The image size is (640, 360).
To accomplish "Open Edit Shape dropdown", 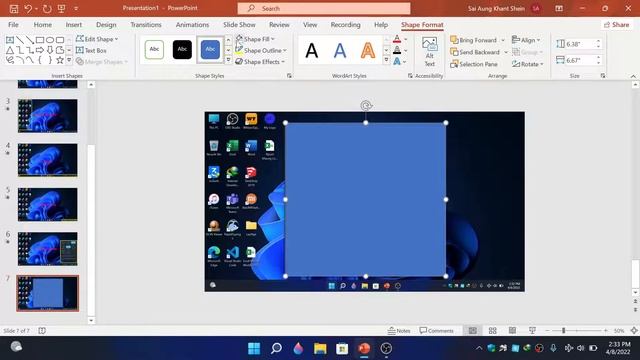I will click(x=97, y=39).
